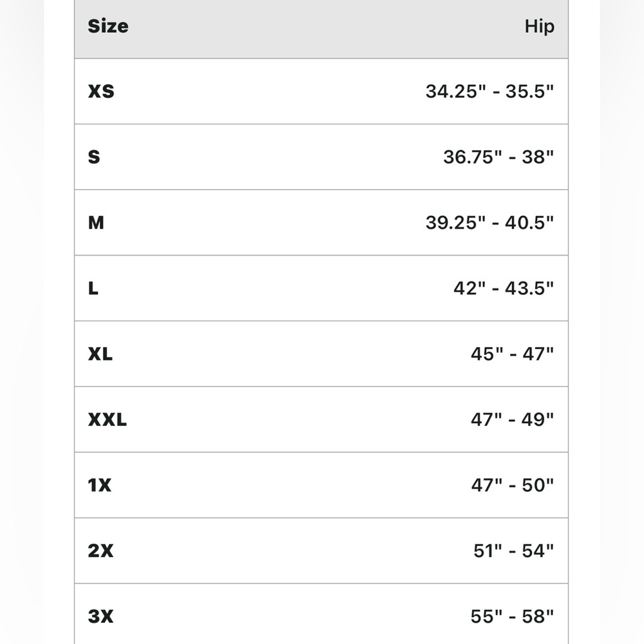This screenshot has width=644, height=644.
Task: Select the S size label
Action: pyautogui.click(x=94, y=156)
